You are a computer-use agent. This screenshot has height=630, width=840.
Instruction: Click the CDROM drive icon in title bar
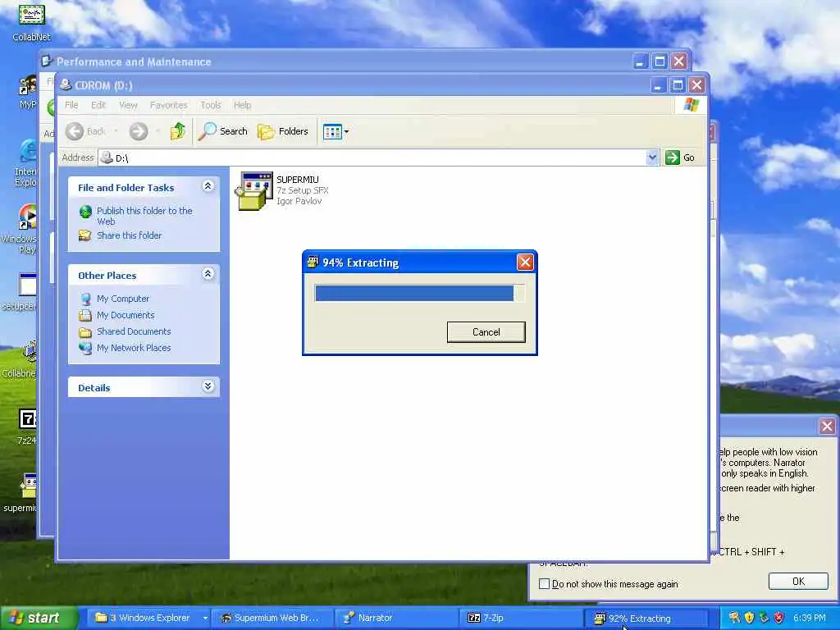(x=66, y=85)
